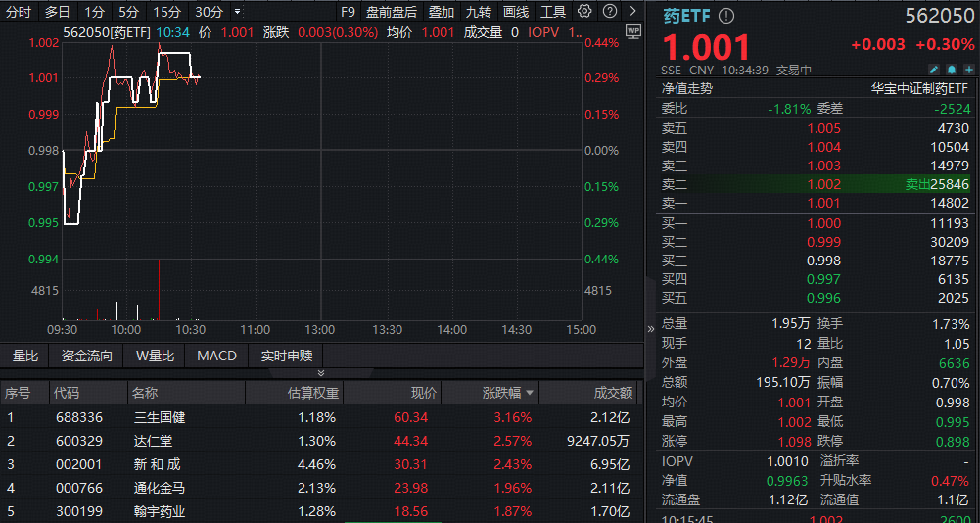Open the 资金流向 tab
The height and width of the screenshot is (523, 980).
pos(87,356)
